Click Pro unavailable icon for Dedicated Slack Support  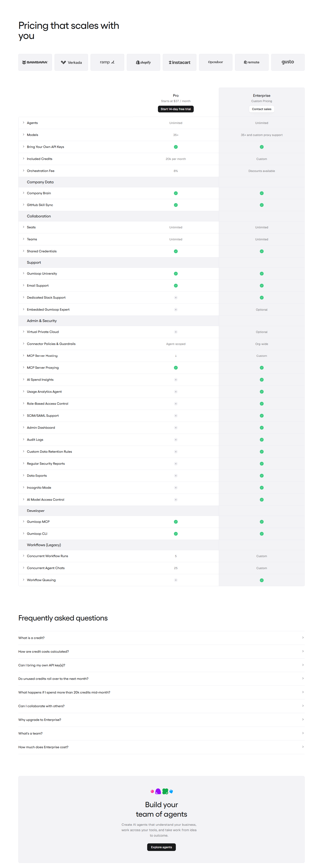coord(176,298)
